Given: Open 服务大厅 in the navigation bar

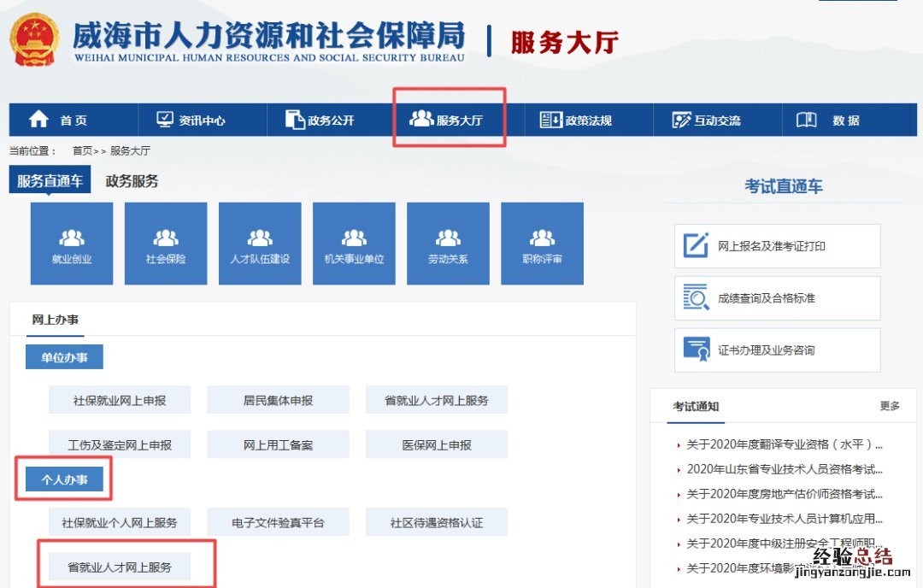Looking at the screenshot, I should 446,121.
